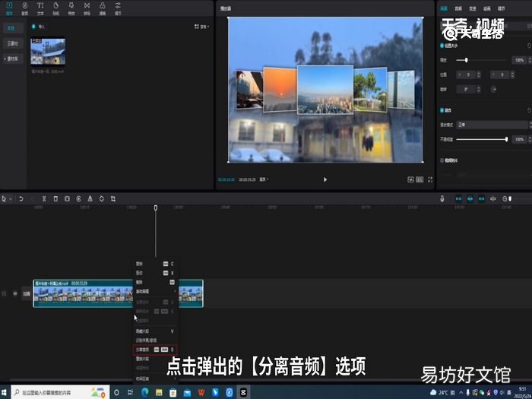Toggle the Position & Size checkbox
The width and height of the screenshot is (532, 399).
[442, 46]
